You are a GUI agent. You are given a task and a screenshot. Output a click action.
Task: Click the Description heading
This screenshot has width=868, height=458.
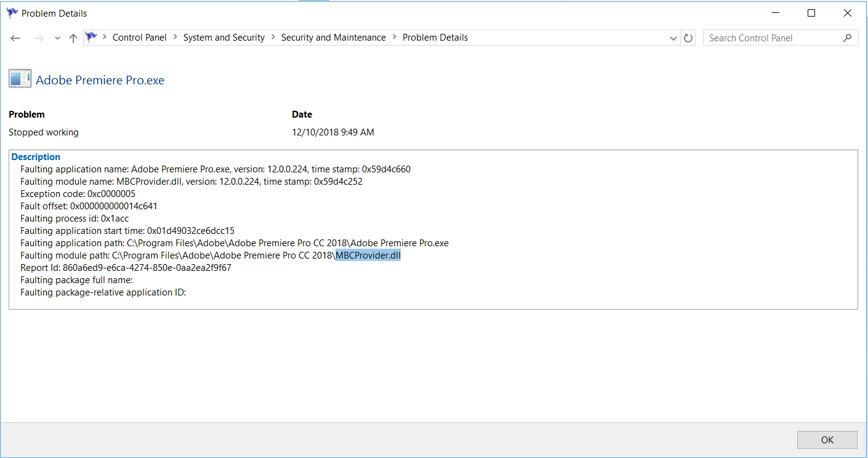36,157
